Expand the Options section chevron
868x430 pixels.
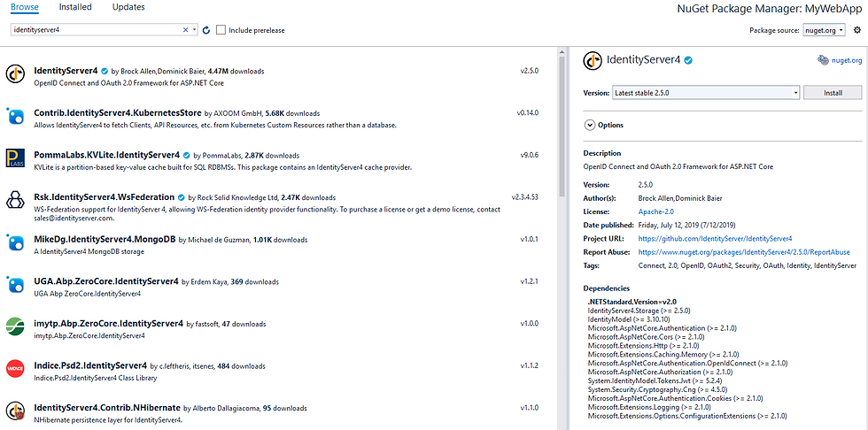(x=589, y=125)
